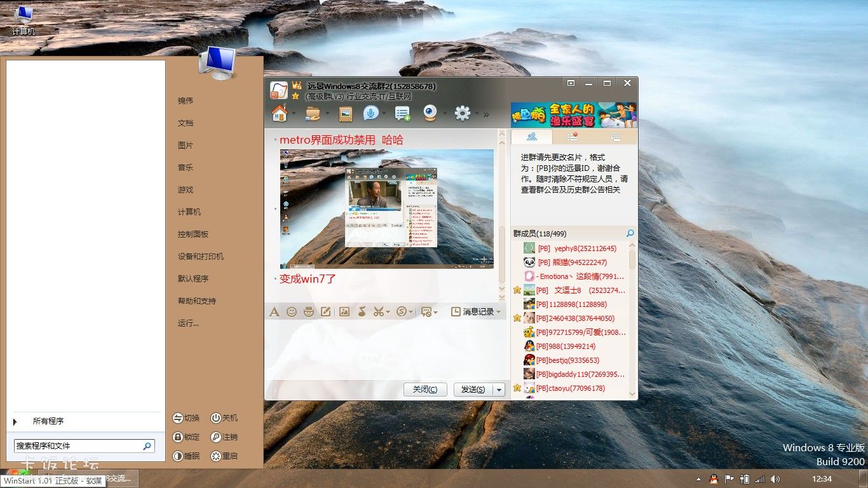Screen dimensions: 868x488
Task: Show hidden tray icons arrow
Action: pyautogui.click(x=698, y=478)
